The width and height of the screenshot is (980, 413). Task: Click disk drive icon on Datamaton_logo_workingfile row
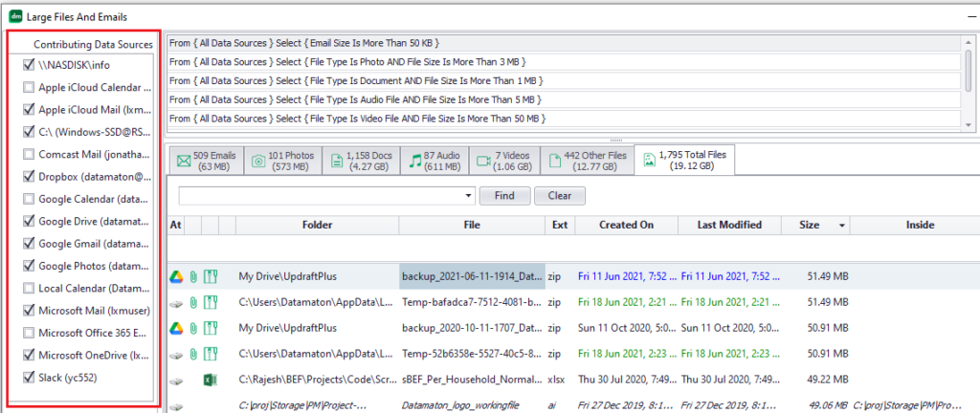[x=176, y=406]
